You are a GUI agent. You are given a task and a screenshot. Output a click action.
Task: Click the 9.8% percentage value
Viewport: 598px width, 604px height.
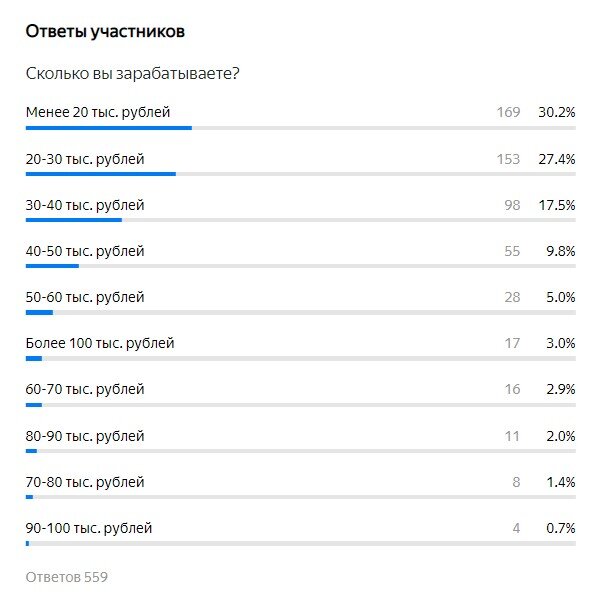pos(561,251)
